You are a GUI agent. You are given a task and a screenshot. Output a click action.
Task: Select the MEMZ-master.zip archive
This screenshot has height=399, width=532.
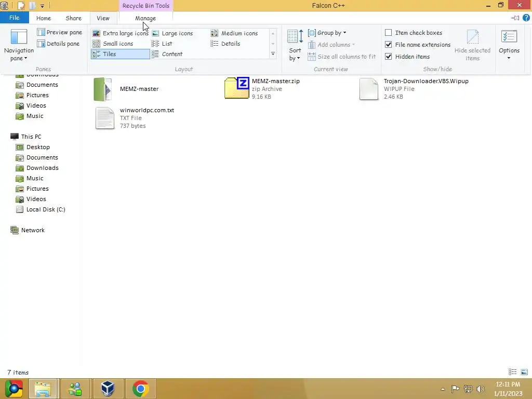[262, 88]
